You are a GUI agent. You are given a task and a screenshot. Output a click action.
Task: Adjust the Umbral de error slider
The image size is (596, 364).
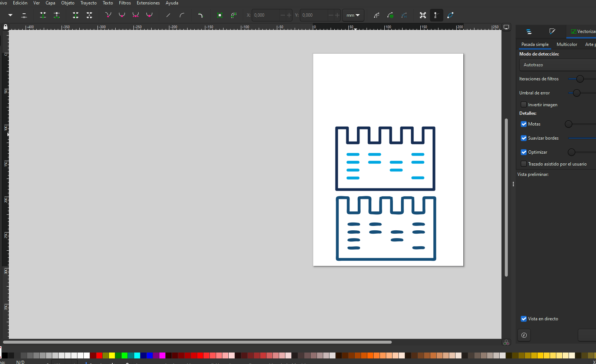(x=576, y=93)
